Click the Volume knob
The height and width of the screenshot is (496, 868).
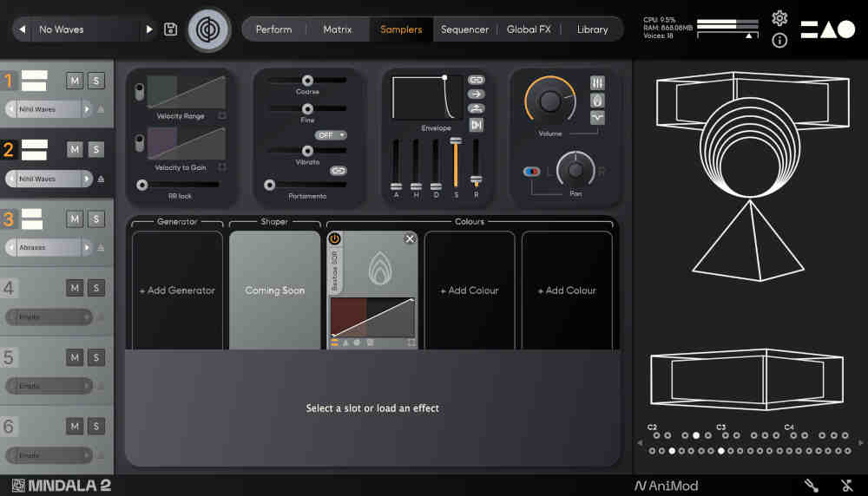pos(550,101)
